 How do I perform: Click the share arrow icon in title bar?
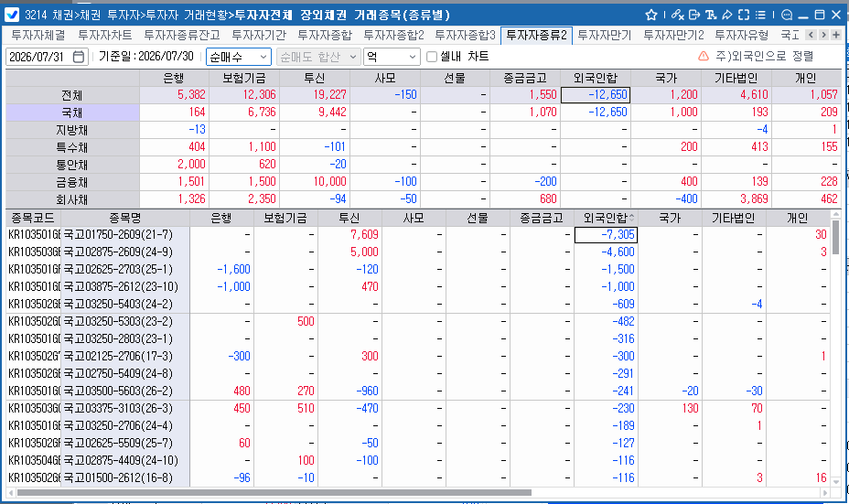[727, 15]
